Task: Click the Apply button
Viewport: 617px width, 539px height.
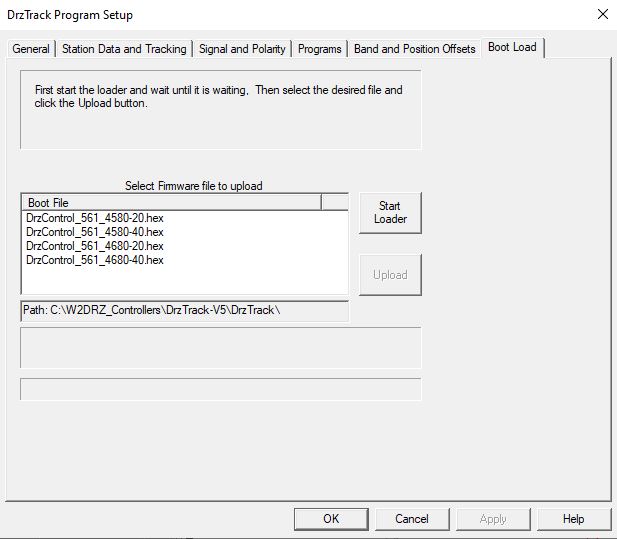Action: click(493, 519)
